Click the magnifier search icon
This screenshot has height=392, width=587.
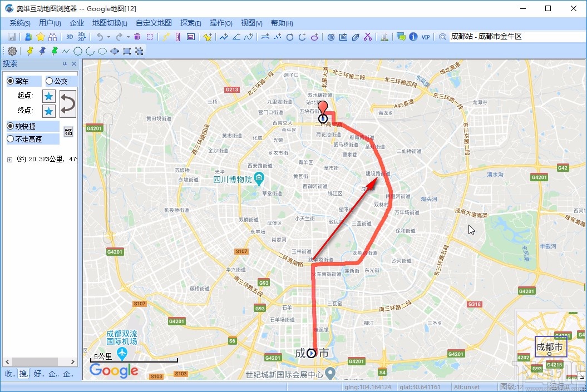click(442, 37)
